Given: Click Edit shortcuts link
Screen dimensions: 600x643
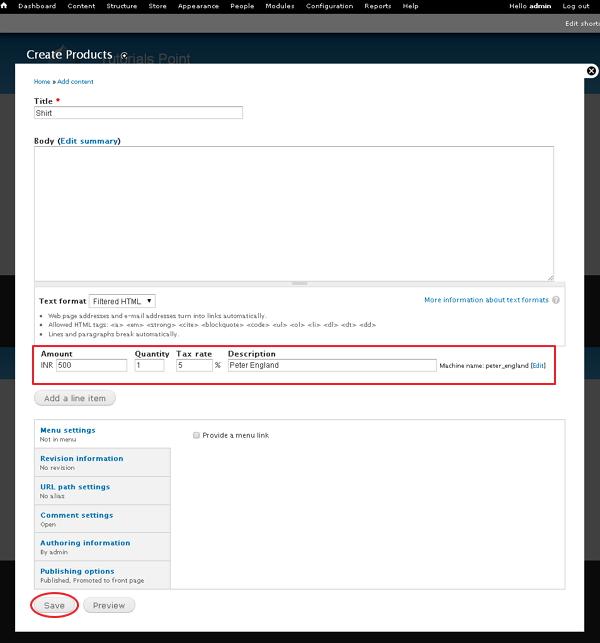Looking at the screenshot, I should coord(582,24).
